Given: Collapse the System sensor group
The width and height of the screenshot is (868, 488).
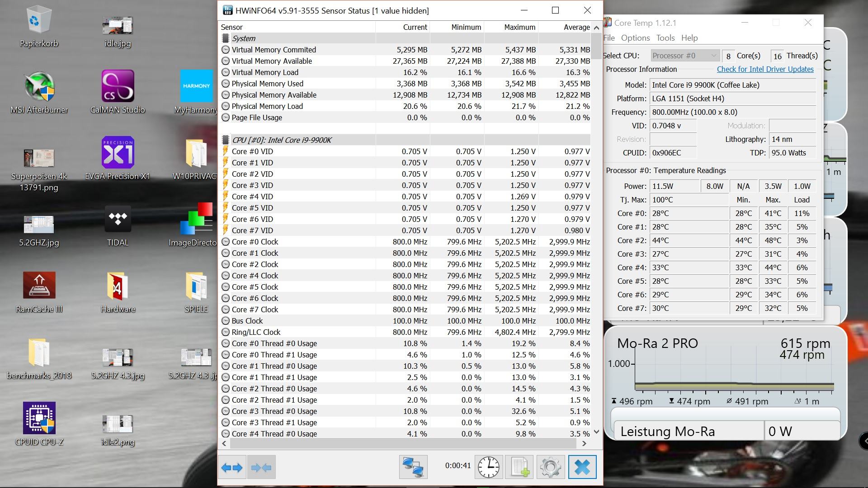Looking at the screenshot, I should [226, 38].
